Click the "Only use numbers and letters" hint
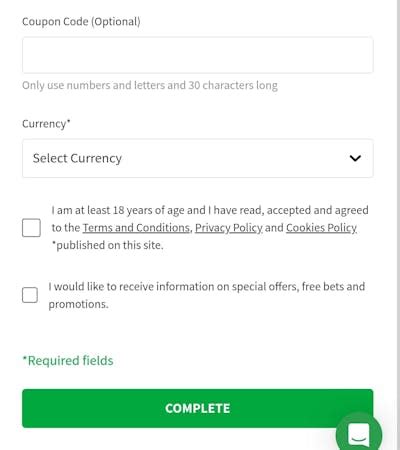Screen dimensions: 400x450 coord(94,85)
